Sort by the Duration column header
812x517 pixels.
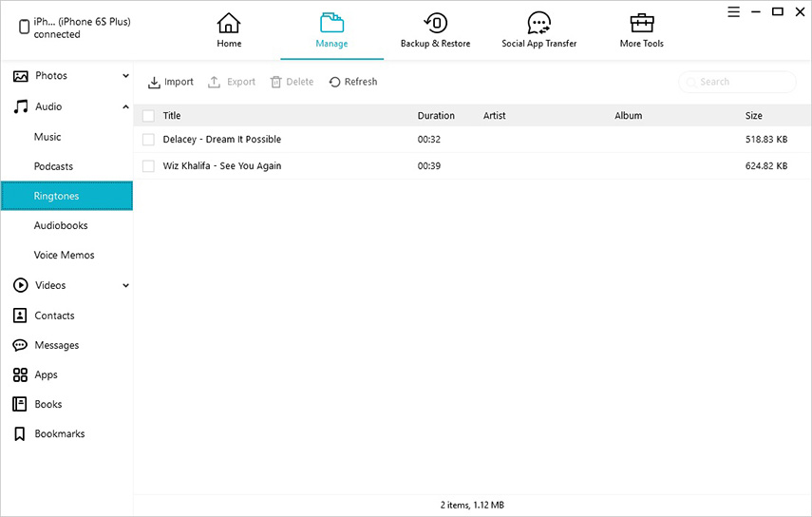(436, 116)
